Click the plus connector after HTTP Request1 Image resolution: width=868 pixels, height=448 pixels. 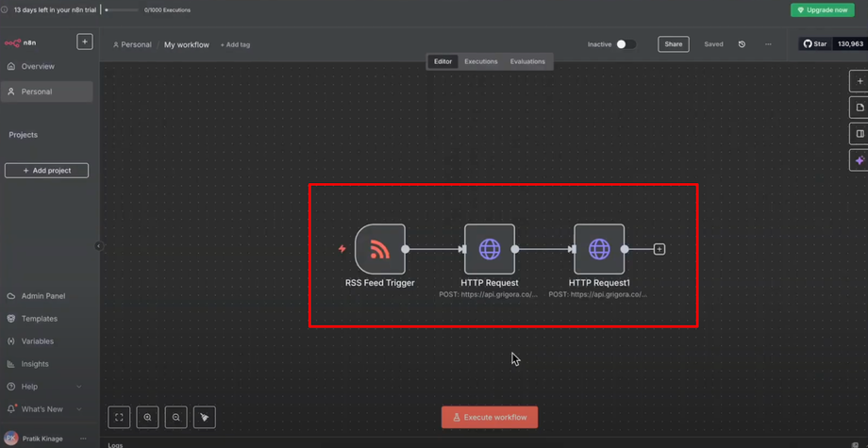[x=659, y=249]
